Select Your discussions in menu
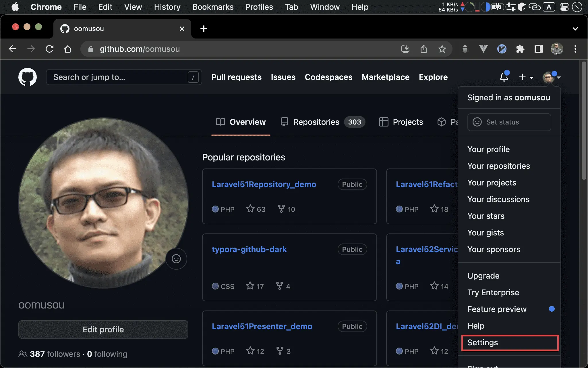This screenshot has width=588, height=368. point(509,199)
